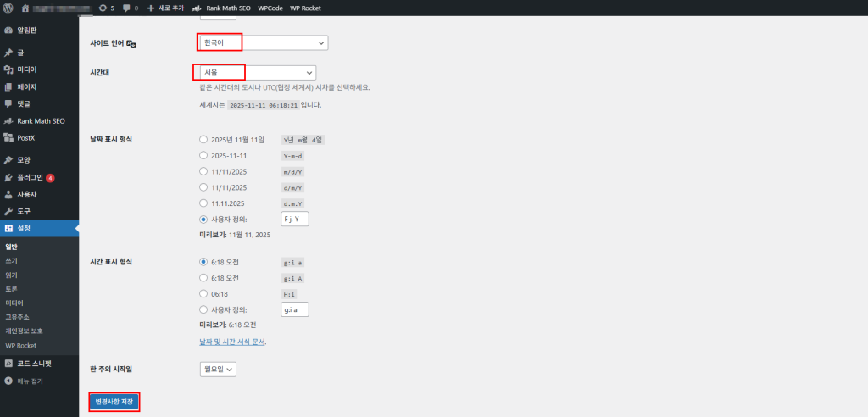
Task: Click the Rank Math SEO sidebar icon
Action: point(8,120)
